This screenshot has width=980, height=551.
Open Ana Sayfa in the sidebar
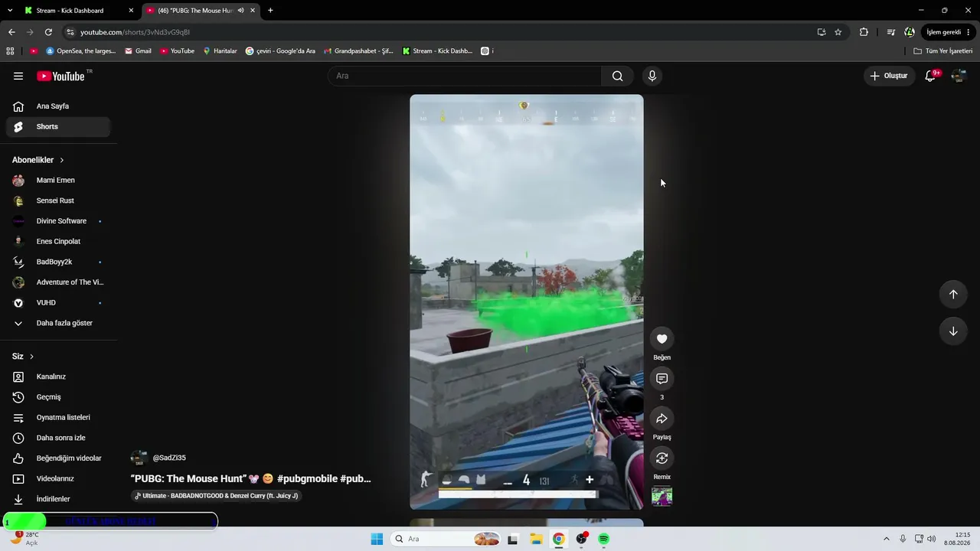click(58, 106)
